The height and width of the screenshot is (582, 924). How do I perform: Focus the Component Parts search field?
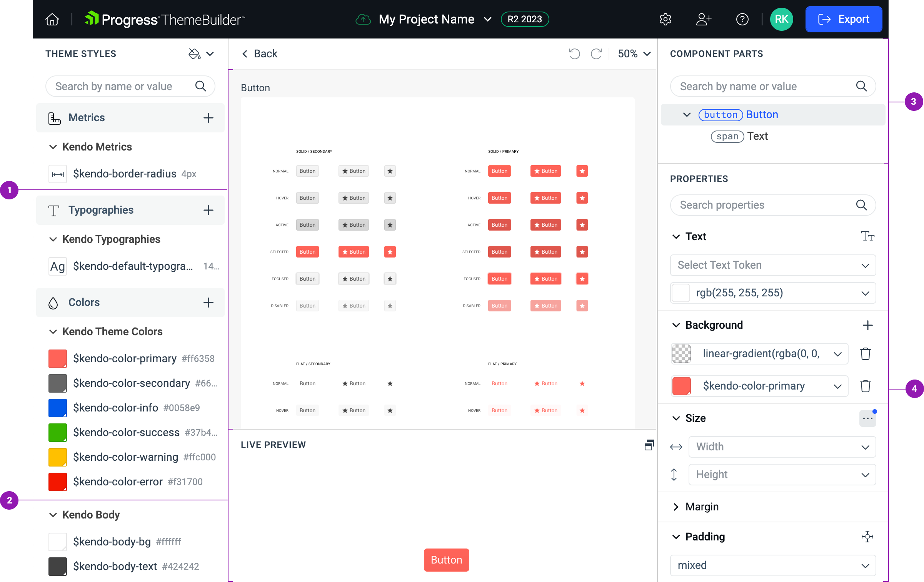pyautogui.click(x=773, y=86)
